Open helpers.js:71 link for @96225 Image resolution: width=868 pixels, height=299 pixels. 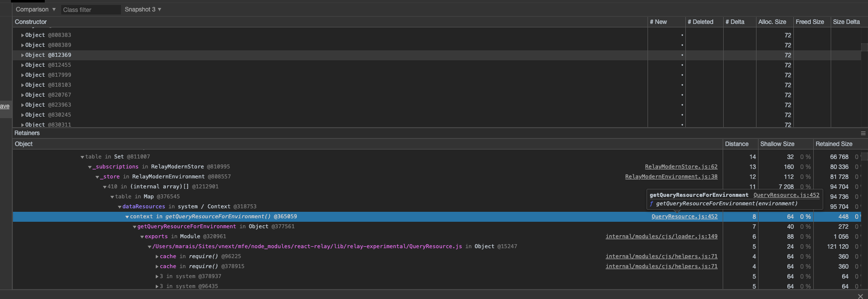click(x=661, y=257)
